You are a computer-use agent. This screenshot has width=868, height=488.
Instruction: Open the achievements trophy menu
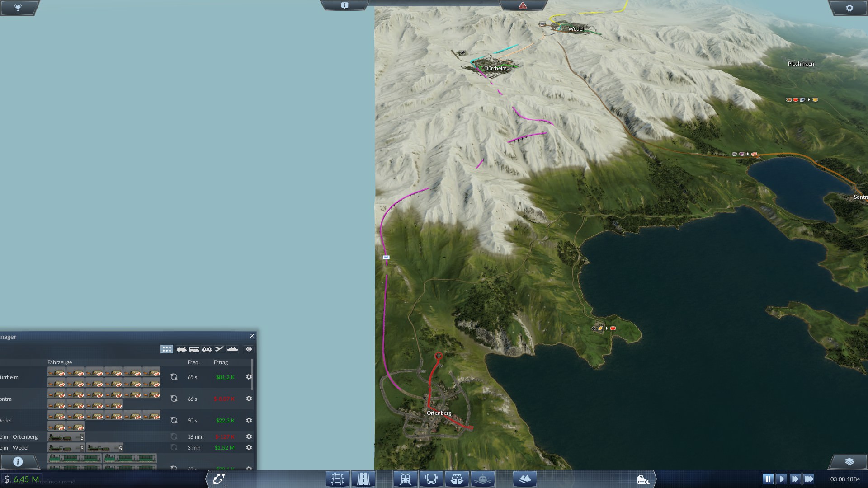(18, 8)
